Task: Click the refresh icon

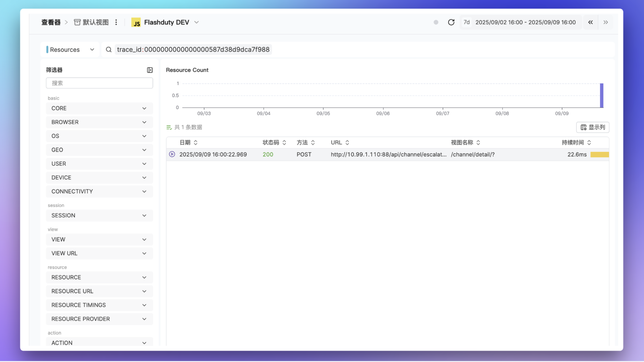Action: (451, 22)
